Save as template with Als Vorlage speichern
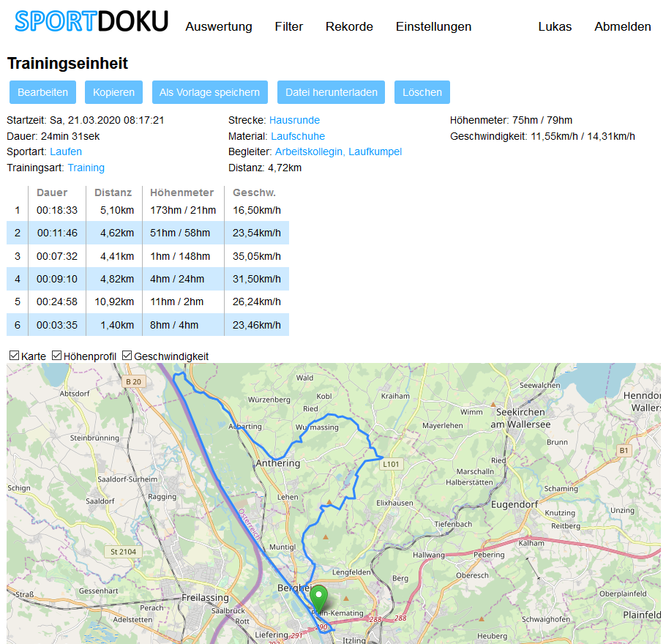This screenshot has width=666, height=644. coord(209,92)
